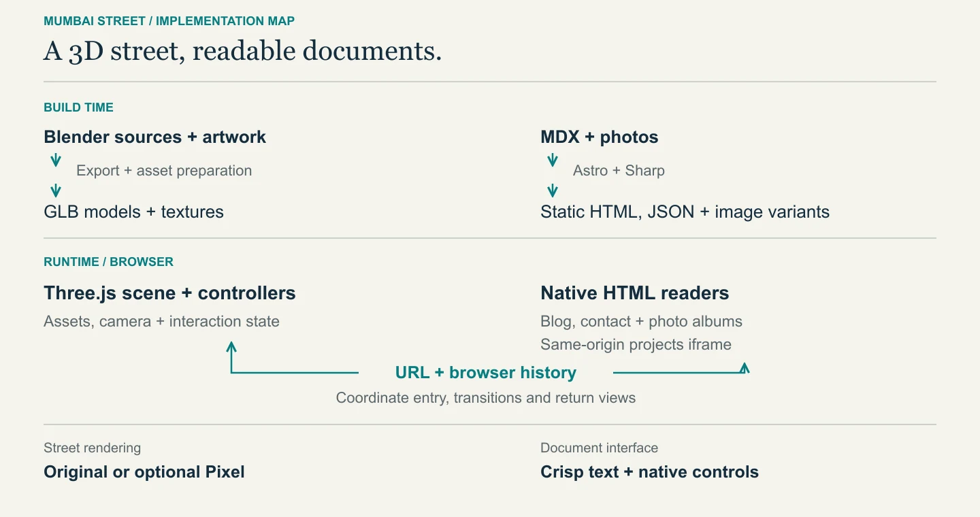Select the 'A 3D street, readable documents.' title

(x=243, y=51)
